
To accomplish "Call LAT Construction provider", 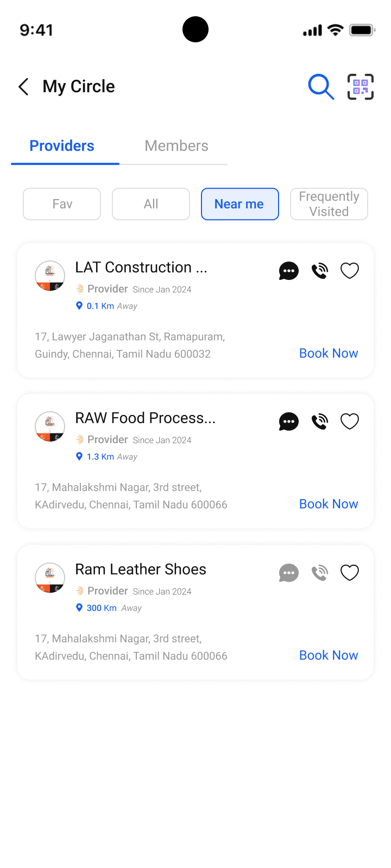I will pos(320,271).
